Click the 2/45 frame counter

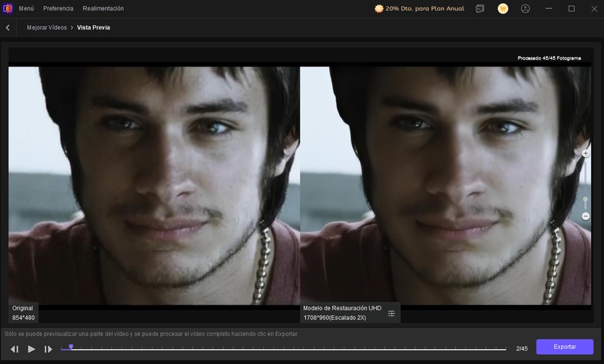pos(522,349)
